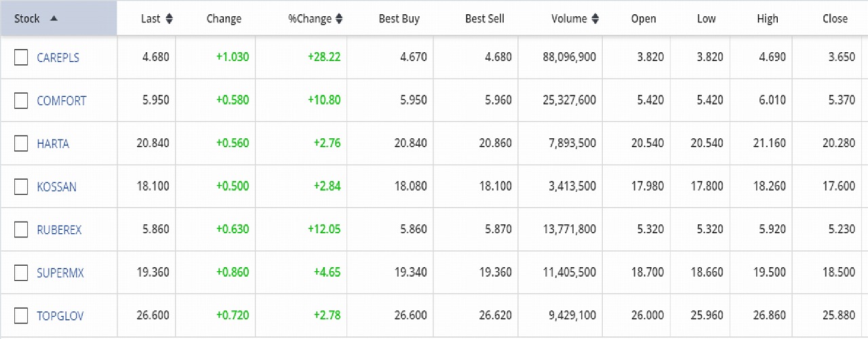
Task: Open the HARTA stock page
Action: pyautogui.click(x=53, y=144)
